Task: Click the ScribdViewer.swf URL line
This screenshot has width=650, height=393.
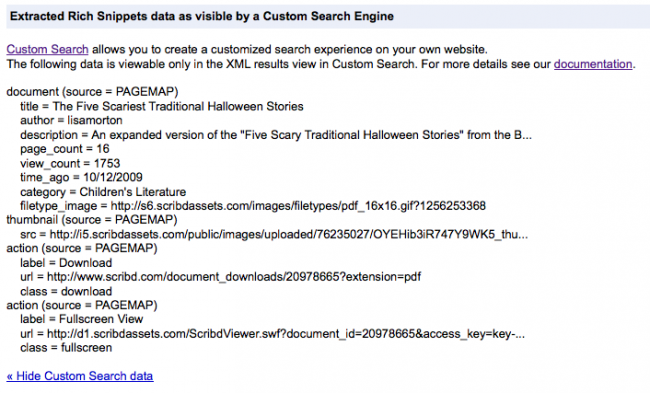Action: (x=272, y=334)
